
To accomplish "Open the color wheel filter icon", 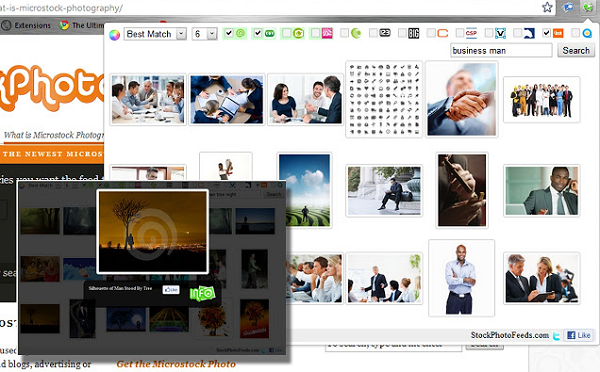I will pos(114,35).
